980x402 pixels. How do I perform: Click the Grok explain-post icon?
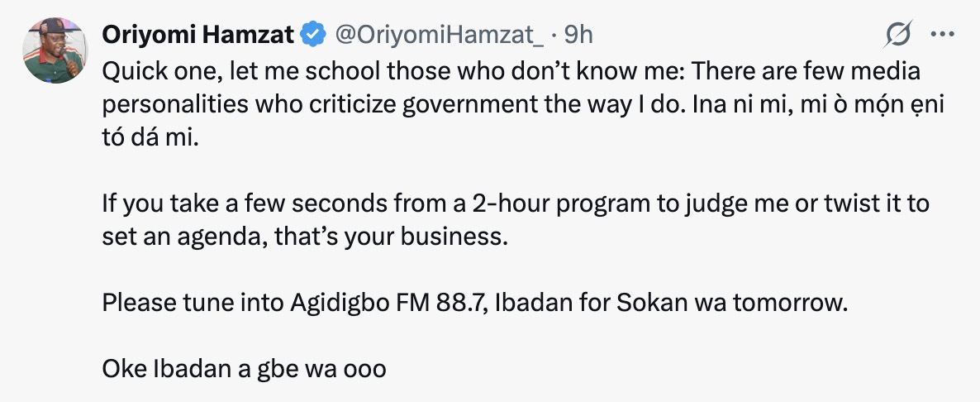point(898,34)
